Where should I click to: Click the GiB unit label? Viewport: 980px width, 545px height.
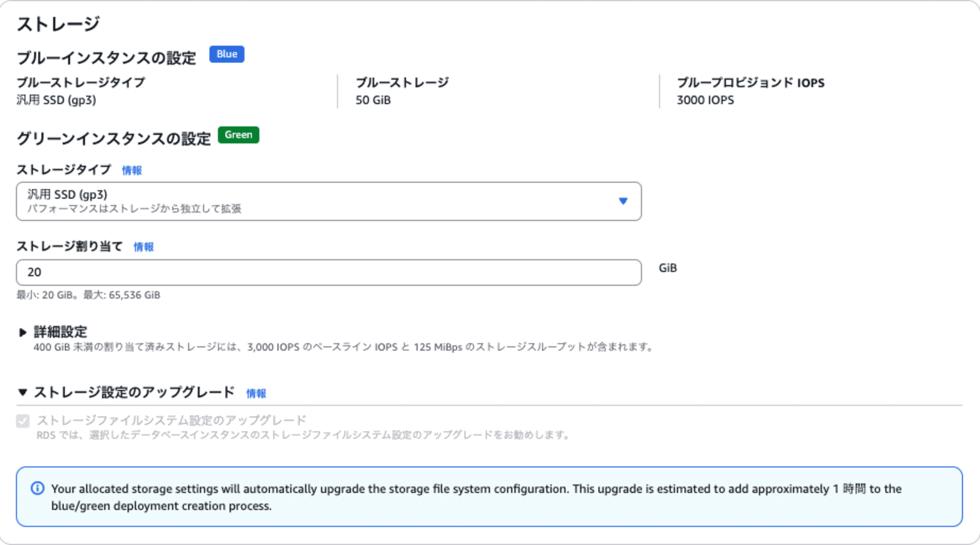[667, 268]
